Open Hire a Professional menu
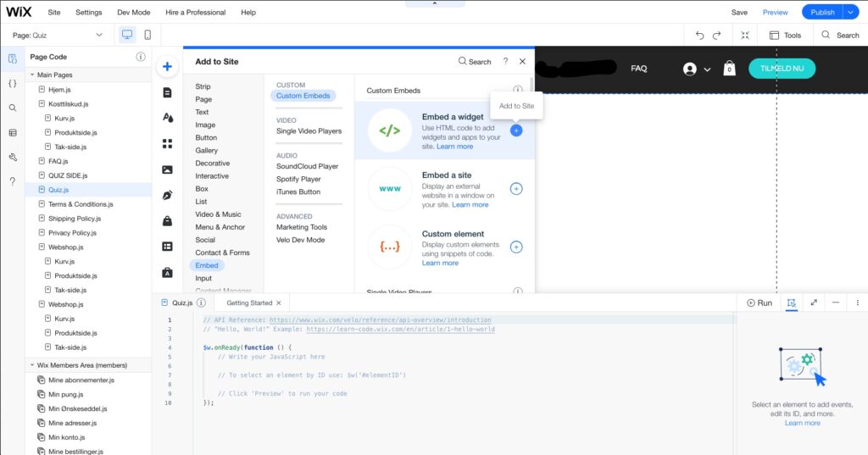868x455 pixels. point(196,12)
